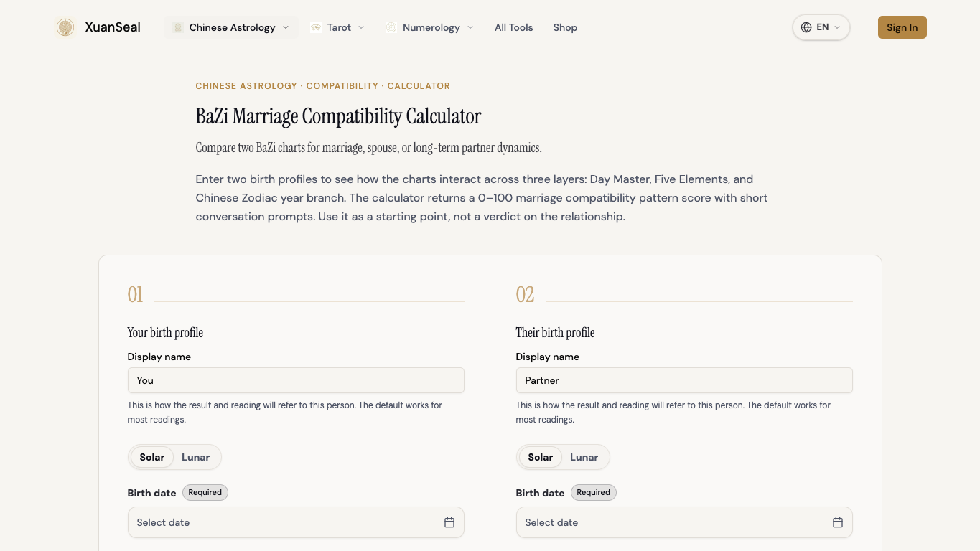Focus Your Display name field
Viewport: 980px width, 551px height.
[x=296, y=380]
